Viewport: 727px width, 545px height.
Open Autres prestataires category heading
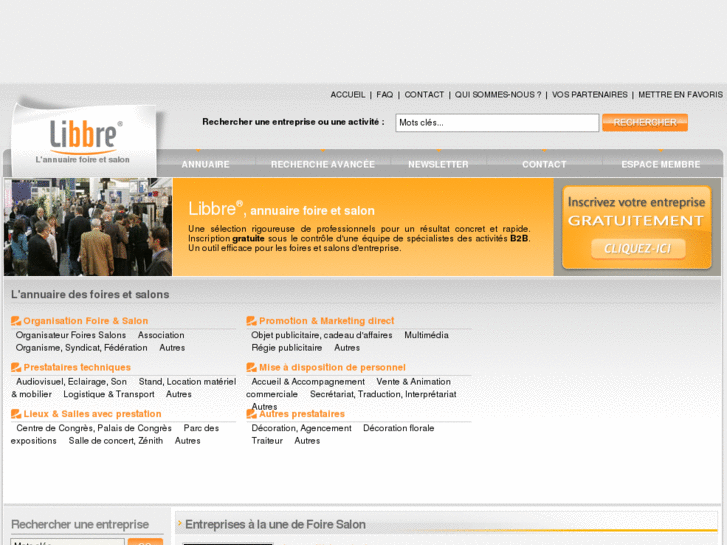302,413
